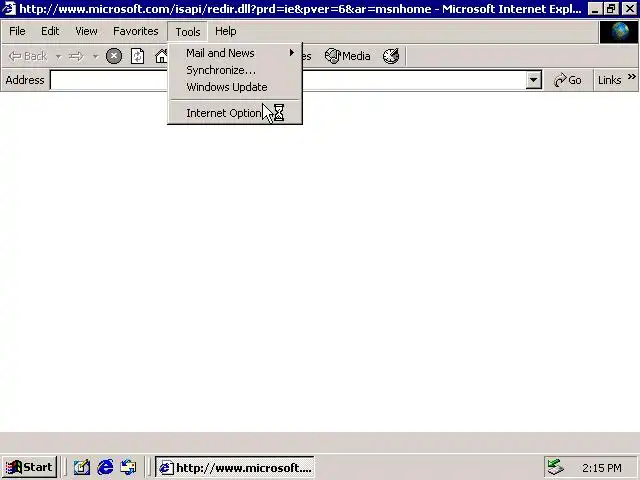
Task: Click the Back arrow button
Action: 28,56
